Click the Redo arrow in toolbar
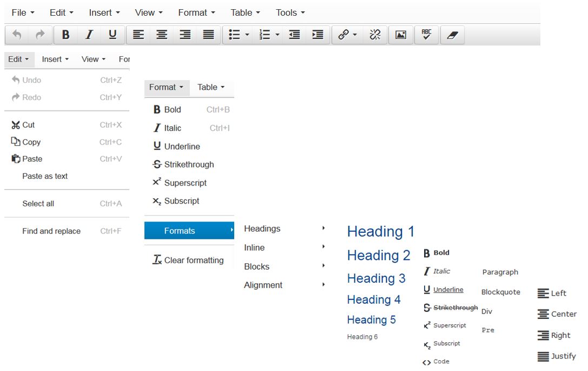The image size is (588, 371). tap(39, 35)
